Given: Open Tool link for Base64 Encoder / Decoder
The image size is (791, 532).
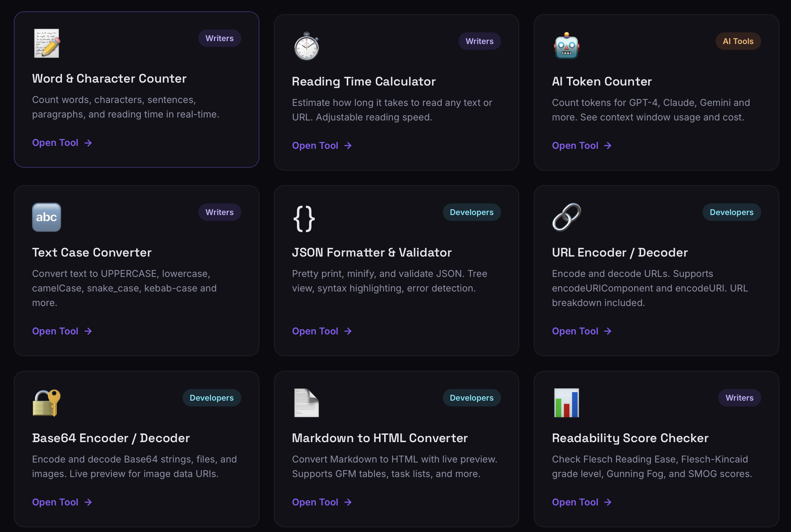Looking at the screenshot, I should 62,502.
